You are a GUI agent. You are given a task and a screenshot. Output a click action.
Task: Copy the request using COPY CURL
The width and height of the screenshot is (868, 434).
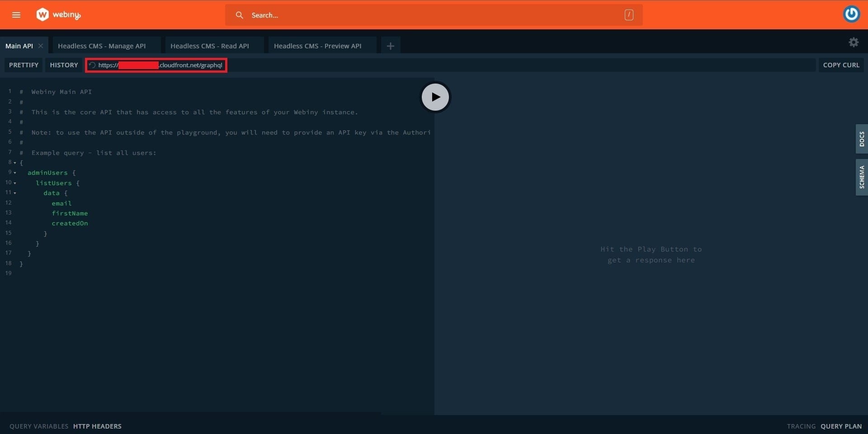click(x=841, y=65)
